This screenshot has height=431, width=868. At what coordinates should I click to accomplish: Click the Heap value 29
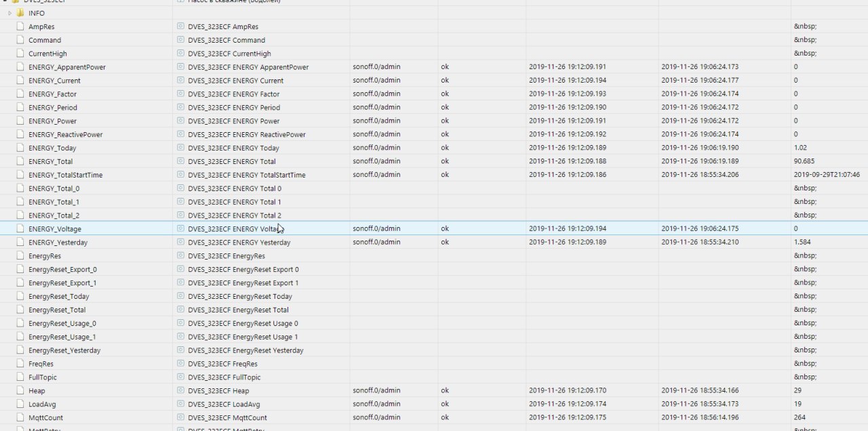pos(797,390)
